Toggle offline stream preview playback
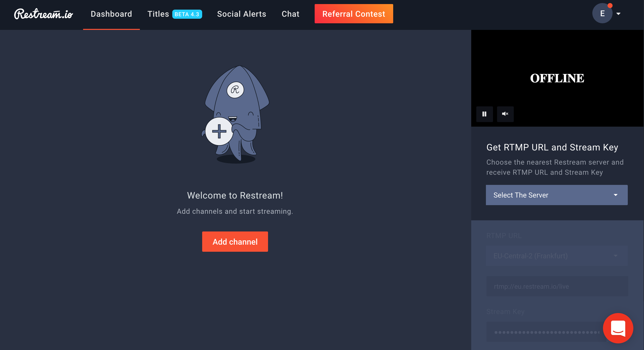Image resolution: width=644 pixels, height=350 pixels. 484,114
